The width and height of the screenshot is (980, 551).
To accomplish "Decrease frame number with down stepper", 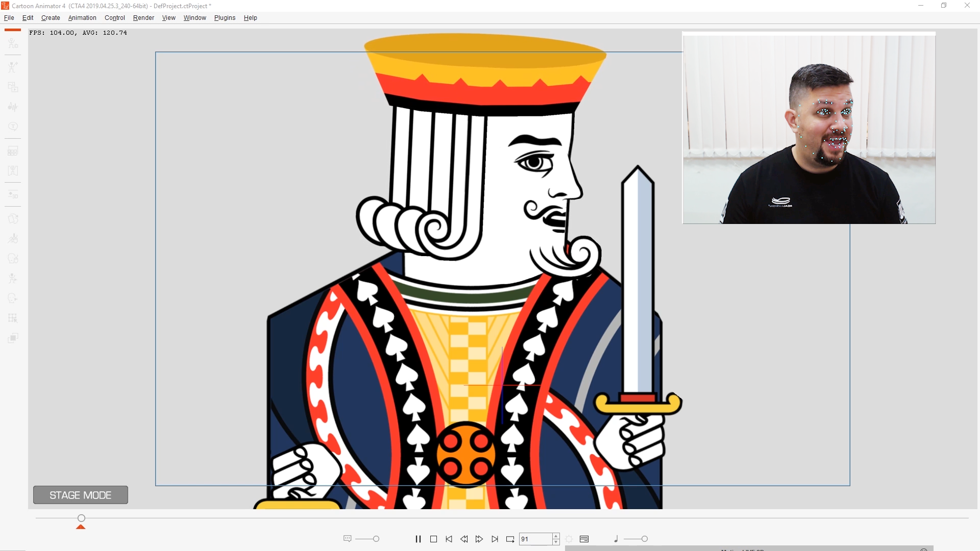I will (556, 542).
